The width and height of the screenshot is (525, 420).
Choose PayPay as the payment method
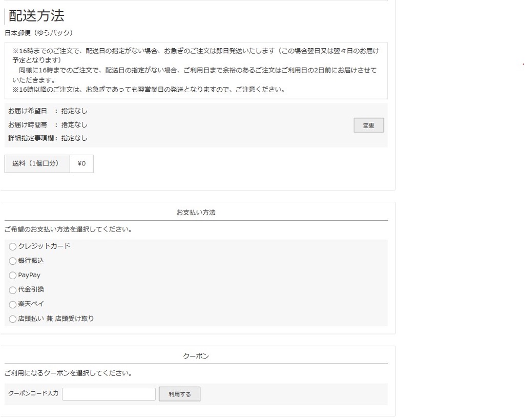(x=12, y=276)
